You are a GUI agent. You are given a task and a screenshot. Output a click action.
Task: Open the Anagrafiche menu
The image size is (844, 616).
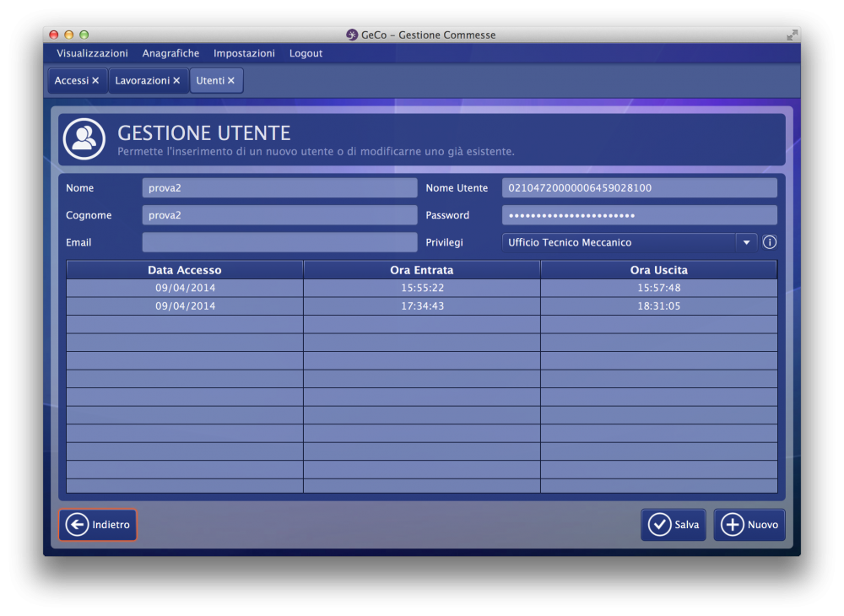tap(170, 53)
